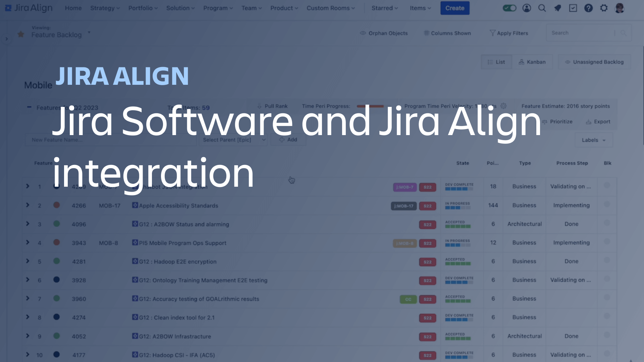644x362 pixels.
Task: Click the Add feature button
Action: [287, 140]
